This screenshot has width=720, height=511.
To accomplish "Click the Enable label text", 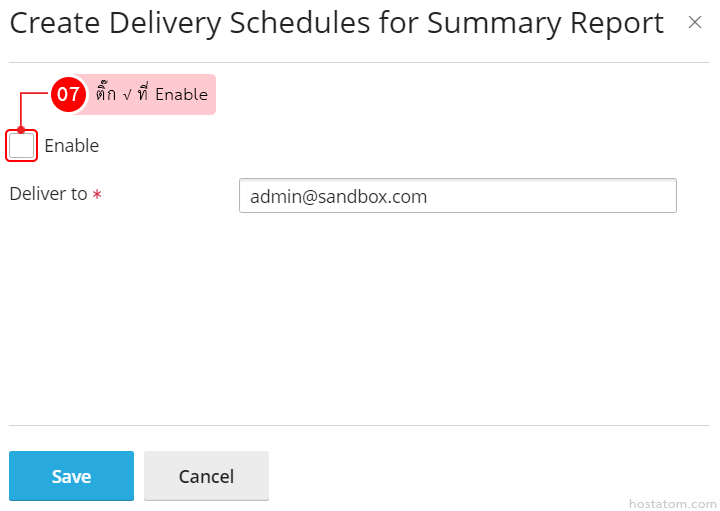I will (x=71, y=146).
